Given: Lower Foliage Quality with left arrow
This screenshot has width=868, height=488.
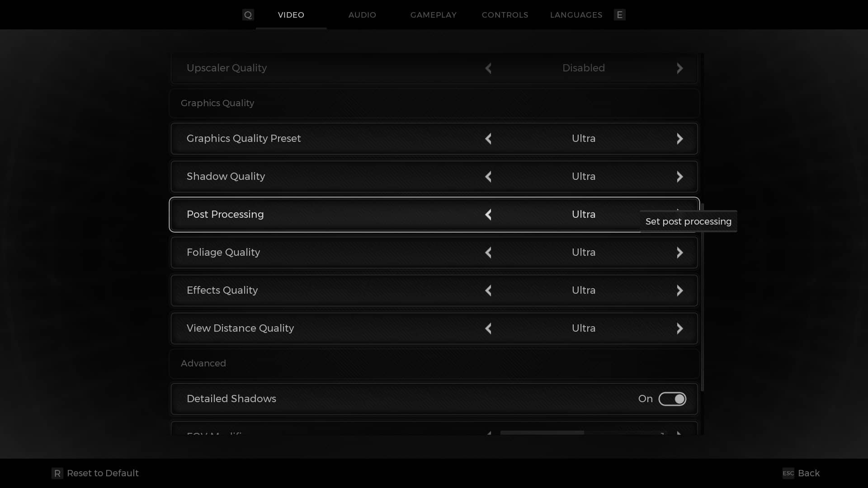Looking at the screenshot, I should click(488, 253).
